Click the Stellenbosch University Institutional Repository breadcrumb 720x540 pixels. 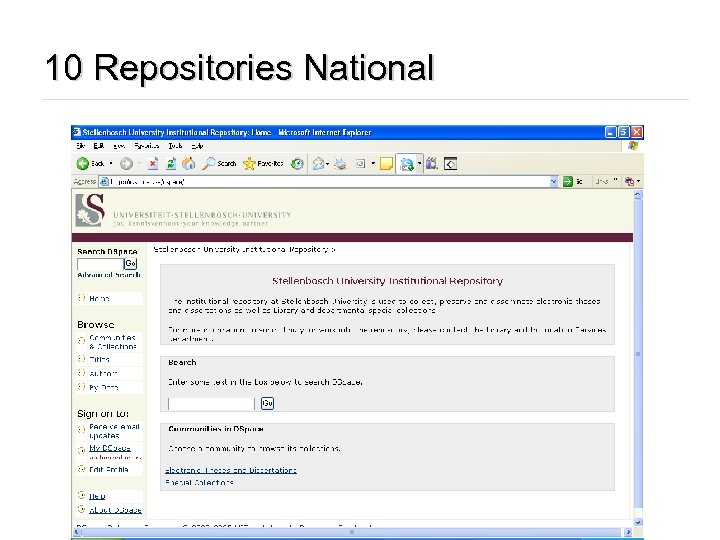click(242, 249)
